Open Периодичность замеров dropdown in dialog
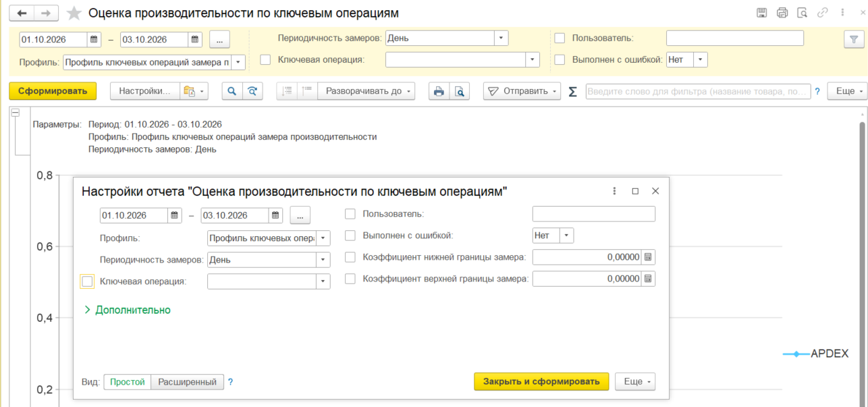This screenshot has height=407, width=868. pos(323,260)
